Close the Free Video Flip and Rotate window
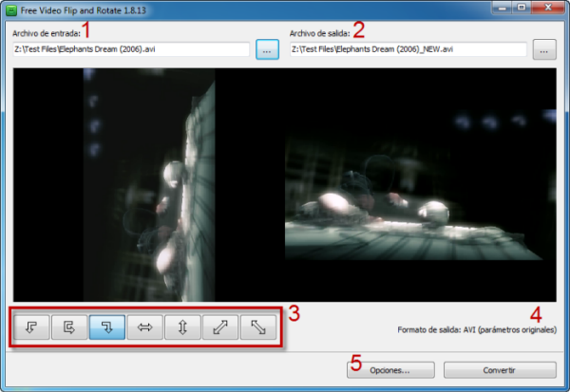 (x=548, y=8)
